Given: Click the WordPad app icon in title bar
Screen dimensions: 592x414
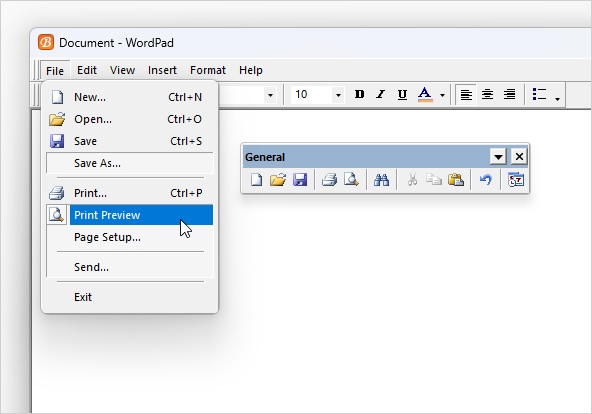Looking at the screenshot, I should coord(46,42).
